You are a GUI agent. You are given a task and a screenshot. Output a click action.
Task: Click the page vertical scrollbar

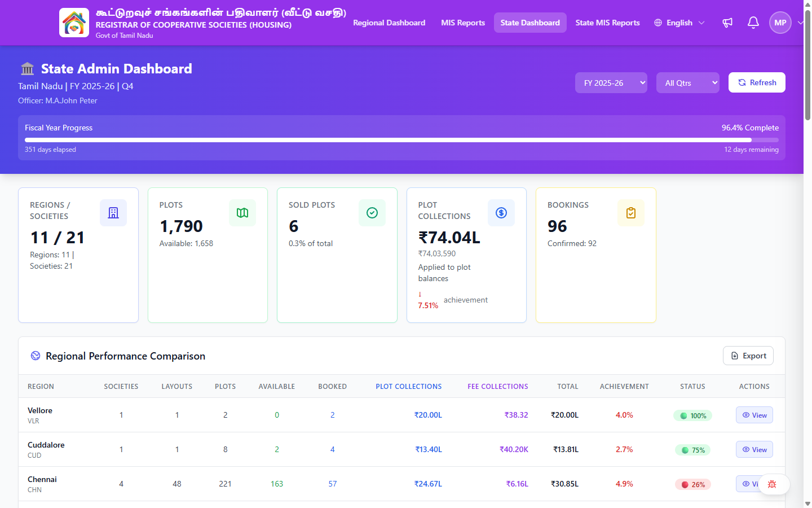[807, 65]
